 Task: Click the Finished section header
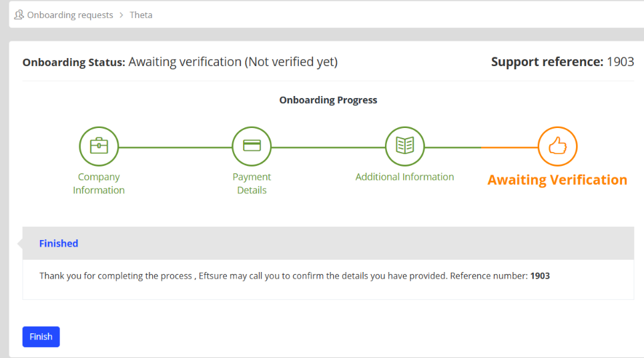click(x=59, y=243)
